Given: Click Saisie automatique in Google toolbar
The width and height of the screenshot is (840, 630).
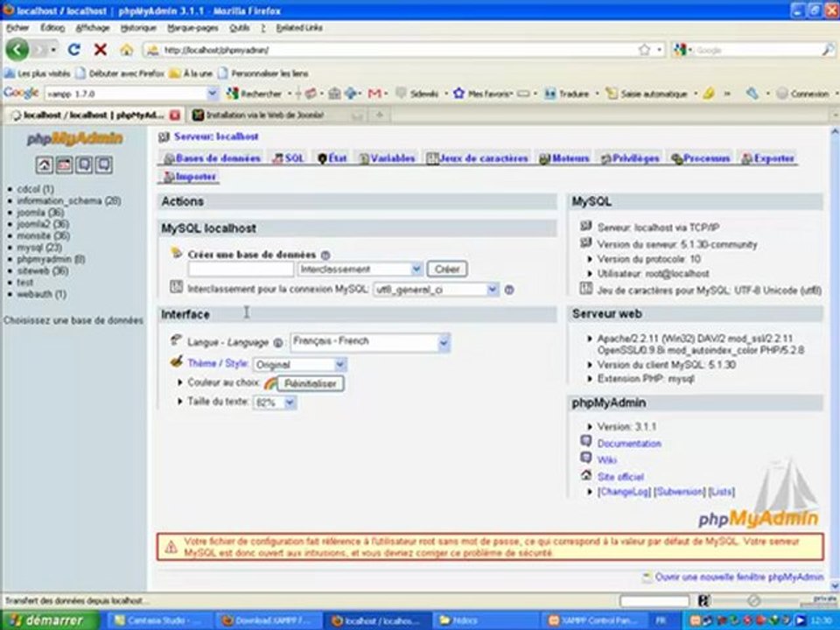Looking at the screenshot, I should pos(647,94).
